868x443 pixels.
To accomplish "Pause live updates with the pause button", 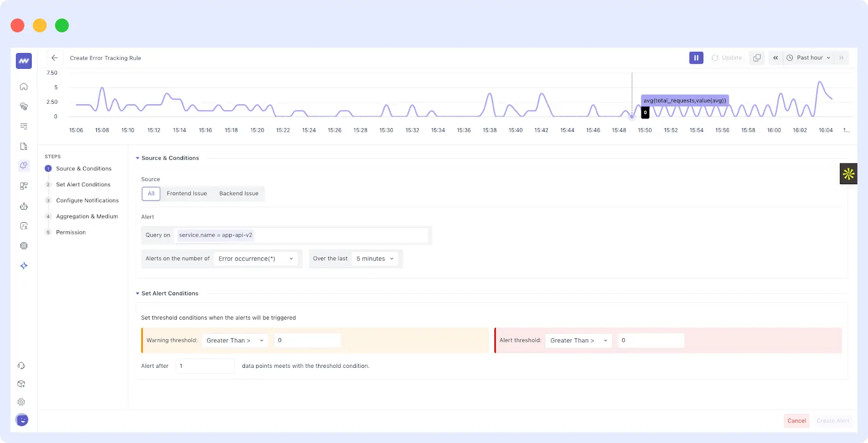I will (x=696, y=58).
